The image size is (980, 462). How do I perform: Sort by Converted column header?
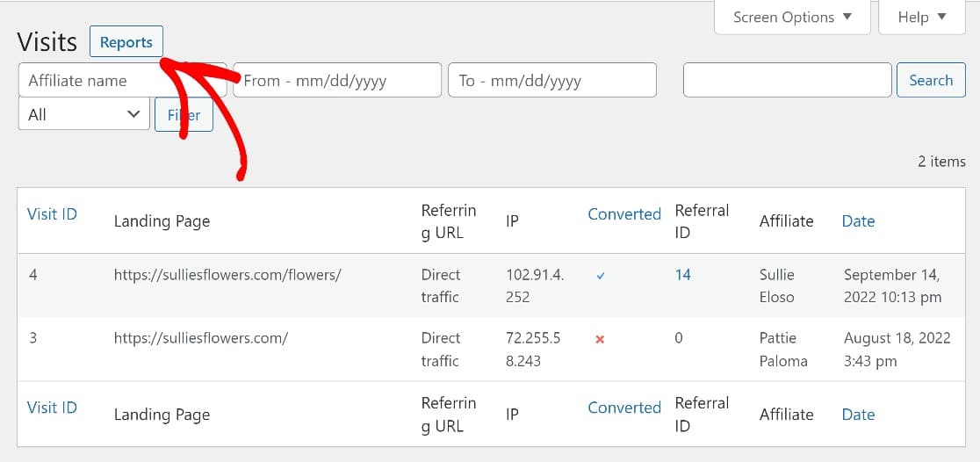pos(623,214)
